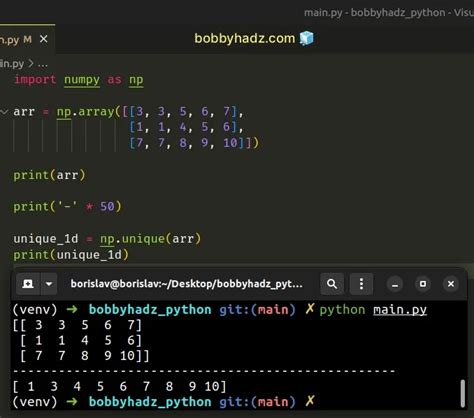Close the main.py editor tab
474x418 pixels.
click(x=44, y=39)
